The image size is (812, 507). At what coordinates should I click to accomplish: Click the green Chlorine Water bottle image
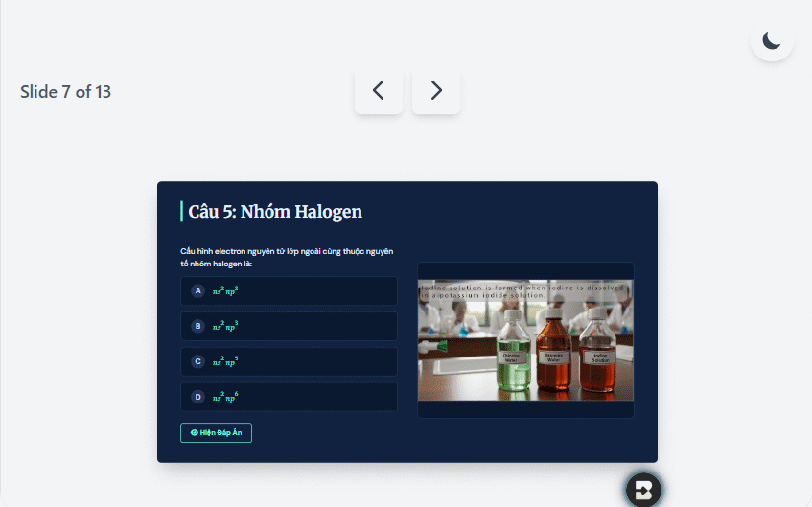point(513,350)
